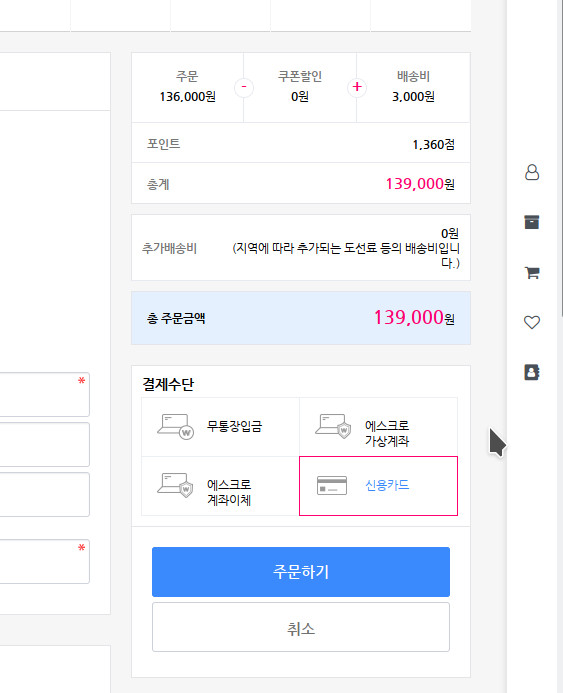Select 무통장입금 payment method
The width and height of the screenshot is (563, 693).
click(x=221, y=427)
